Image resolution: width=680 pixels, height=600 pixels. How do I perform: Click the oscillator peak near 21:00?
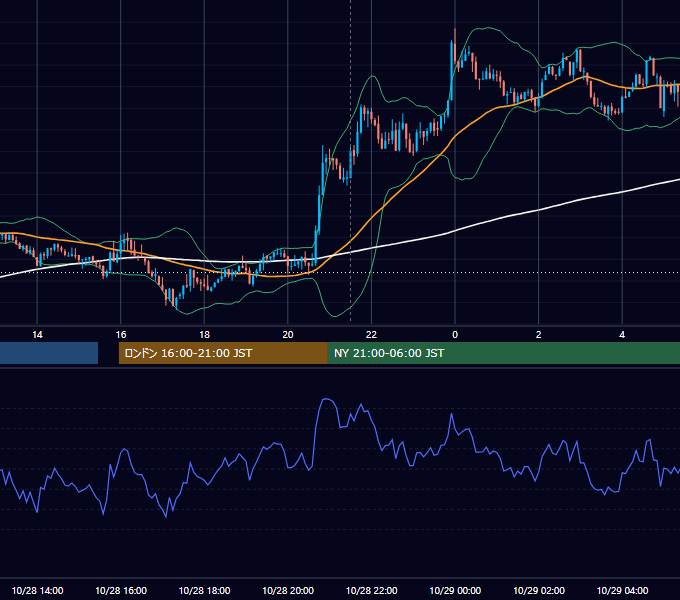coord(327,399)
